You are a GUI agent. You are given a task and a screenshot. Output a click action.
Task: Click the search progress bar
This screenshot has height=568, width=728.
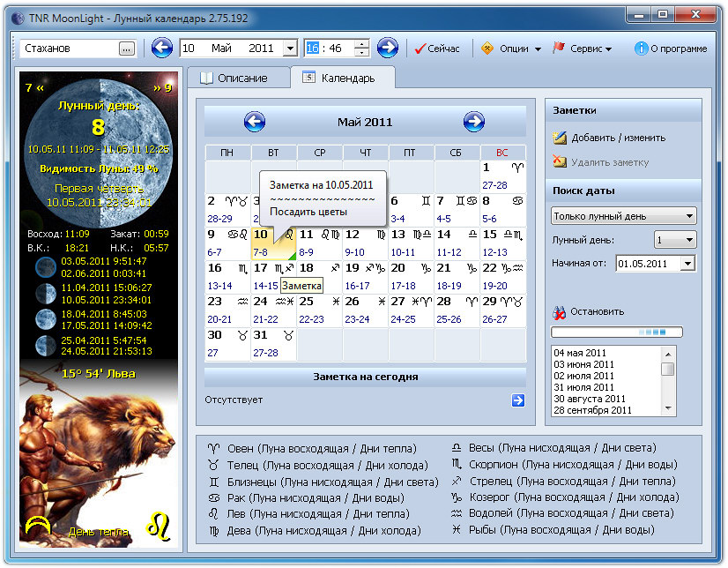(617, 333)
